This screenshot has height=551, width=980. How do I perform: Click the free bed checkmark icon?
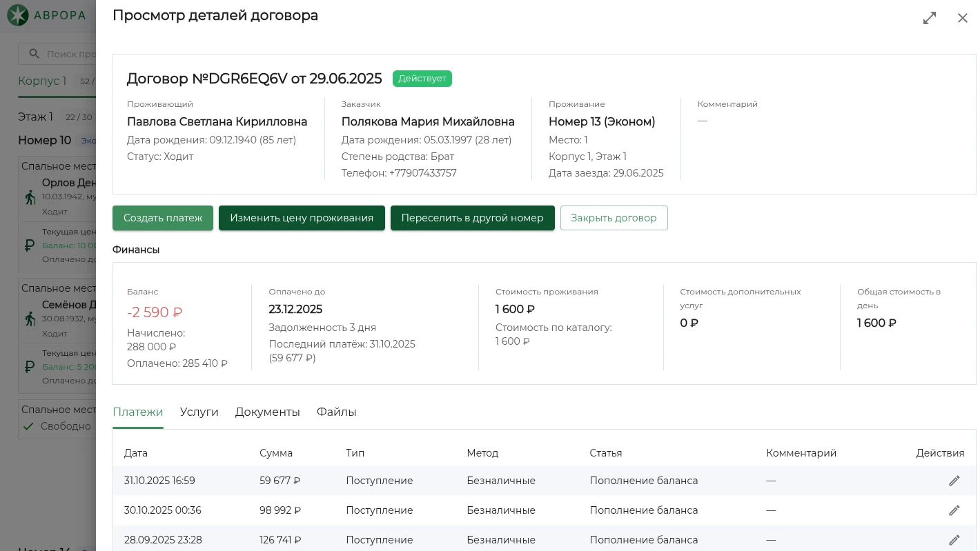[x=28, y=426]
